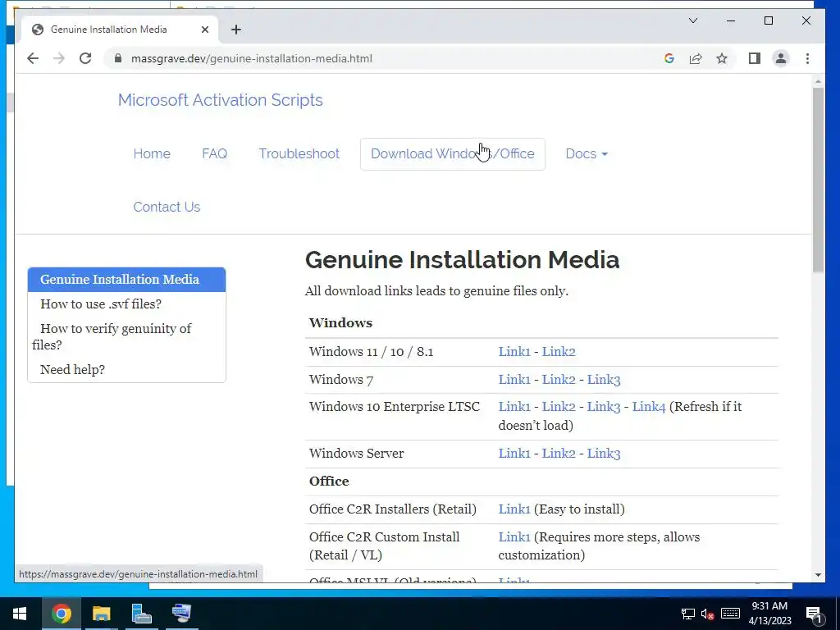Click the 'Office' section header row
This screenshot has width=840, height=630.
(541, 481)
